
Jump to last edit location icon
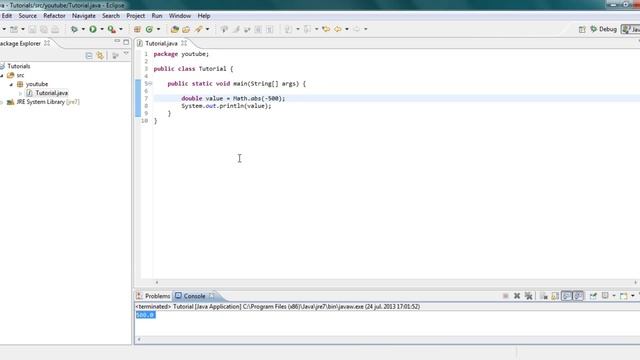tap(326, 29)
